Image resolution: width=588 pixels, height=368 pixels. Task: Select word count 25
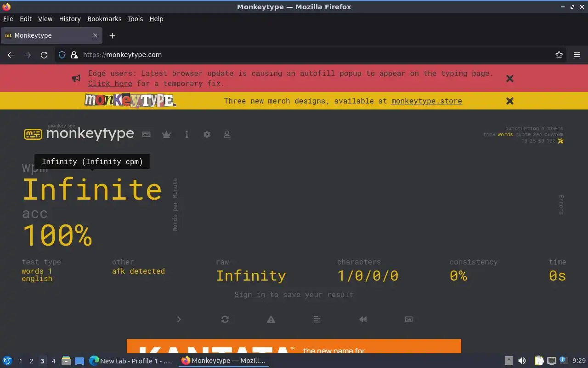532,141
